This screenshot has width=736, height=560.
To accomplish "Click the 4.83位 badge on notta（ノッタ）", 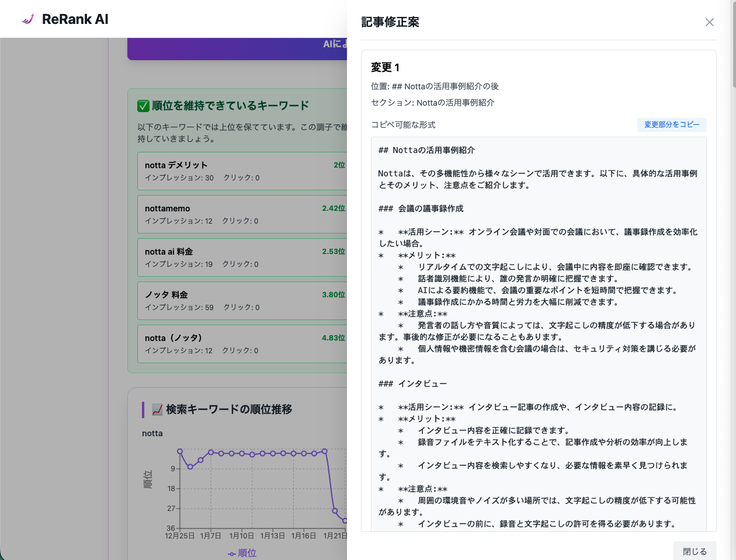I will (x=332, y=338).
